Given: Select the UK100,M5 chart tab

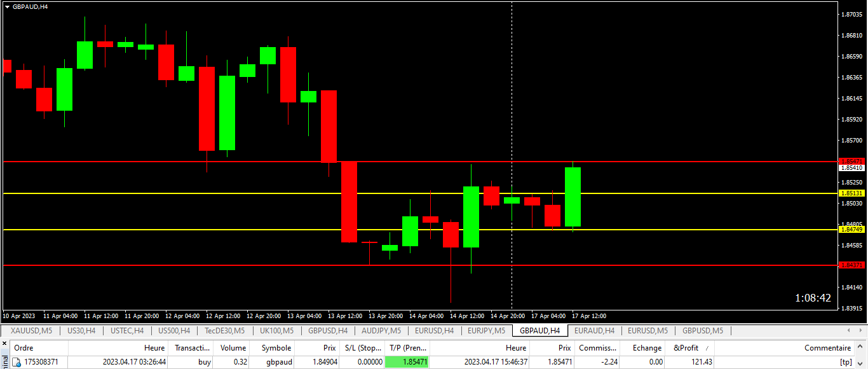Looking at the screenshot, I should tap(276, 331).
